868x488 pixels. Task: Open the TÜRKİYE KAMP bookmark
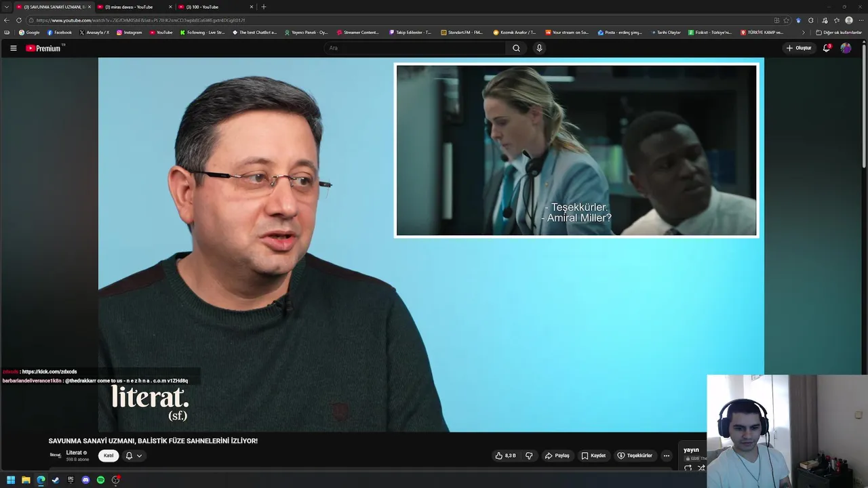point(762,33)
